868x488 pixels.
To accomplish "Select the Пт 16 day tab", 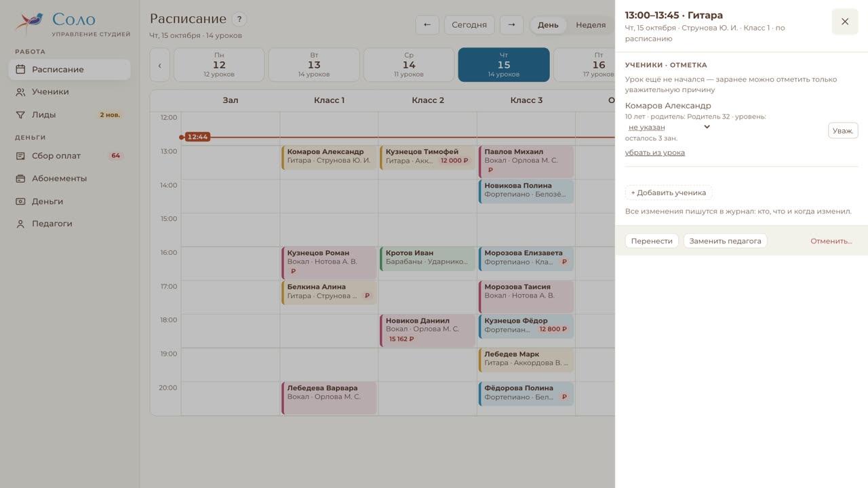I will pyautogui.click(x=585, y=65).
